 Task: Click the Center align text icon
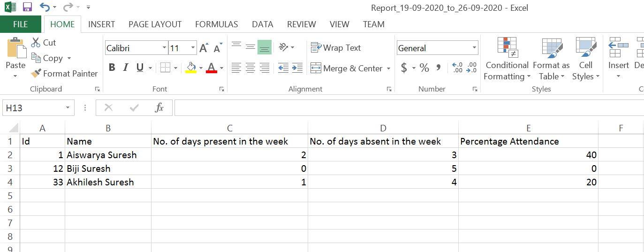tap(250, 68)
